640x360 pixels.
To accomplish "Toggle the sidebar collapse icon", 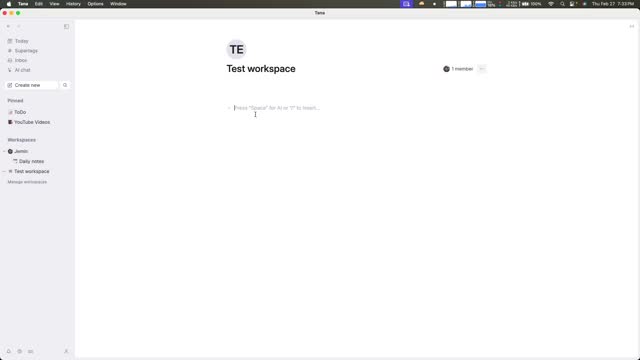I will pos(66,27).
